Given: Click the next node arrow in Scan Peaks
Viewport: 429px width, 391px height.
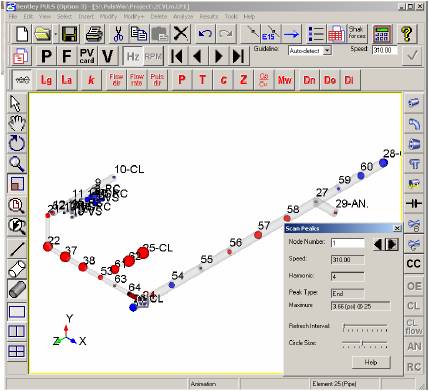Looking at the screenshot, I should click(393, 244).
